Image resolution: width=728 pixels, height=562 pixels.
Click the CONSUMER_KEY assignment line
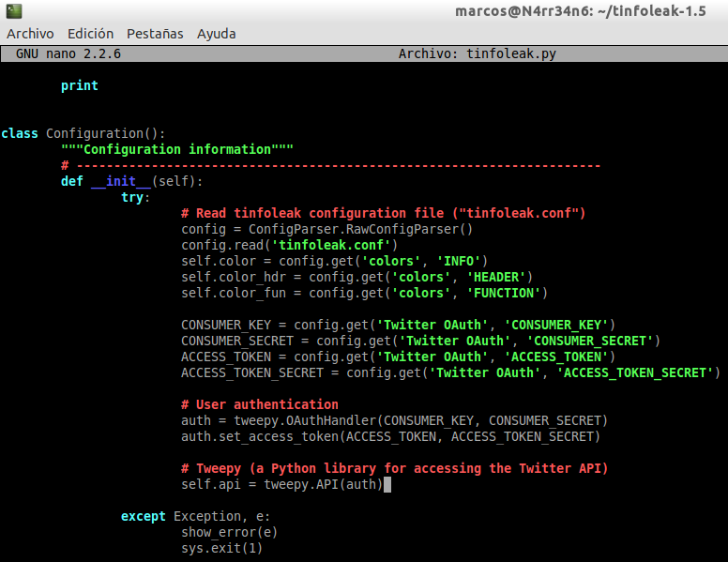click(398, 325)
